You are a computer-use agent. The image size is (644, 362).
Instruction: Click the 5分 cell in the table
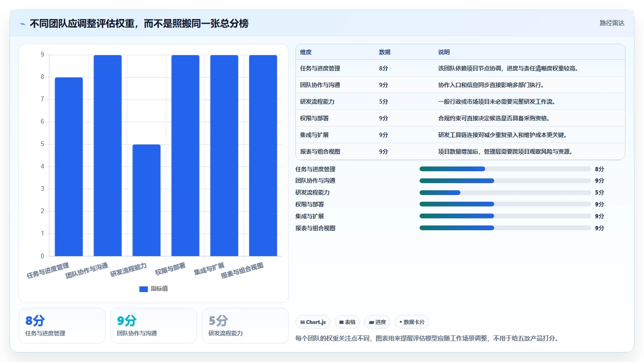[383, 102]
